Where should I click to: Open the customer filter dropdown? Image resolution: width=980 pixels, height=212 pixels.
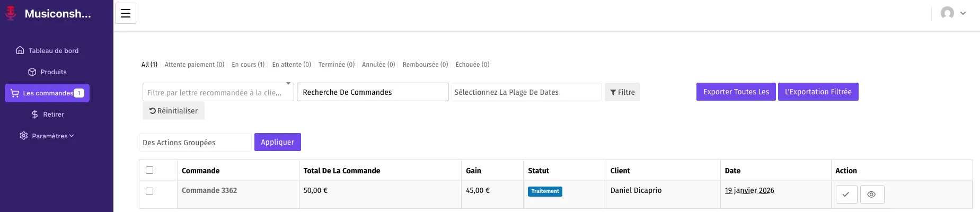click(x=218, y=92)
